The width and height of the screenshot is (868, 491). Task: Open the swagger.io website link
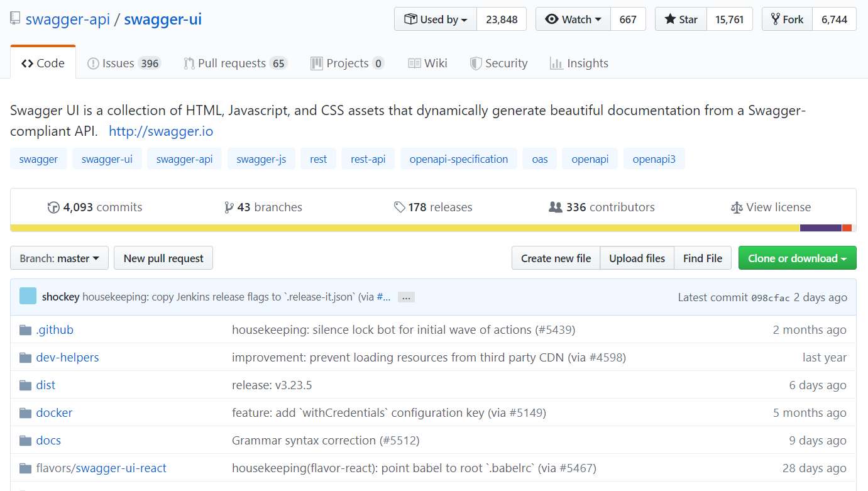click(x=161, y=131)
